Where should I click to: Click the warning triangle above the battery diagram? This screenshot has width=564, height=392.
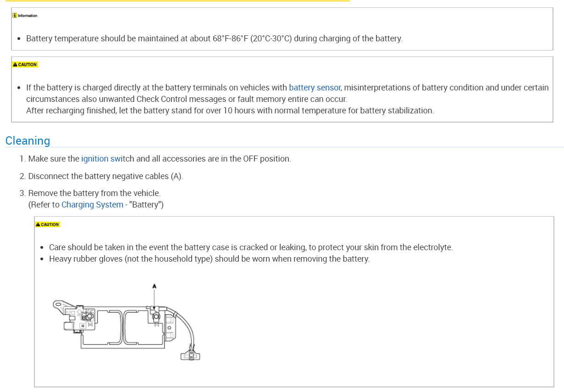38,224
